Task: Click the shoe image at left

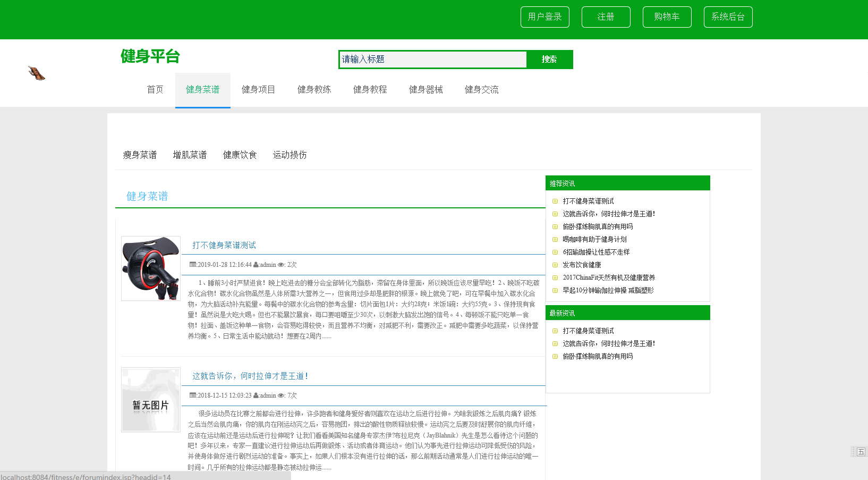Action: 37,73
